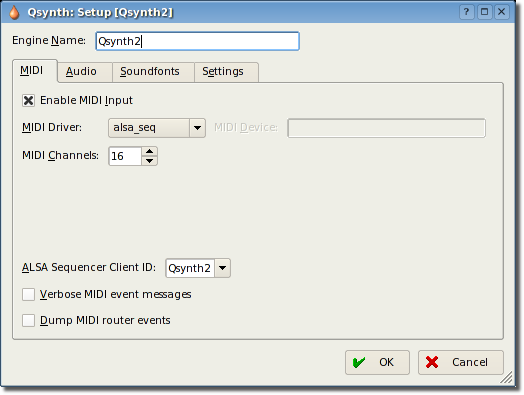This screenshot has width=524, height=395.
Task: Click the MIDI Channels label
Action: tap(60, 155)
